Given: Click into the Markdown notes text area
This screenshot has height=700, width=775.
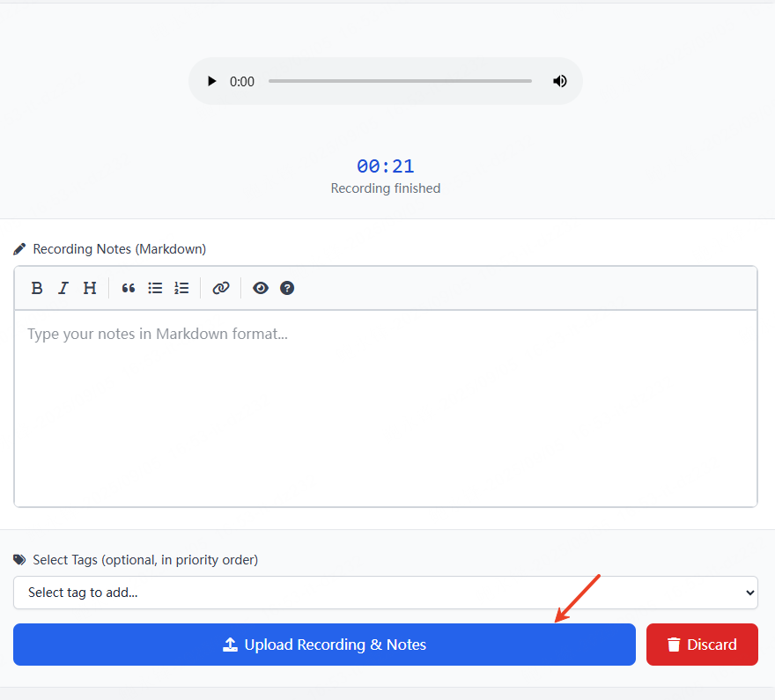Looking at the screenshot, I should click(386, 408).
